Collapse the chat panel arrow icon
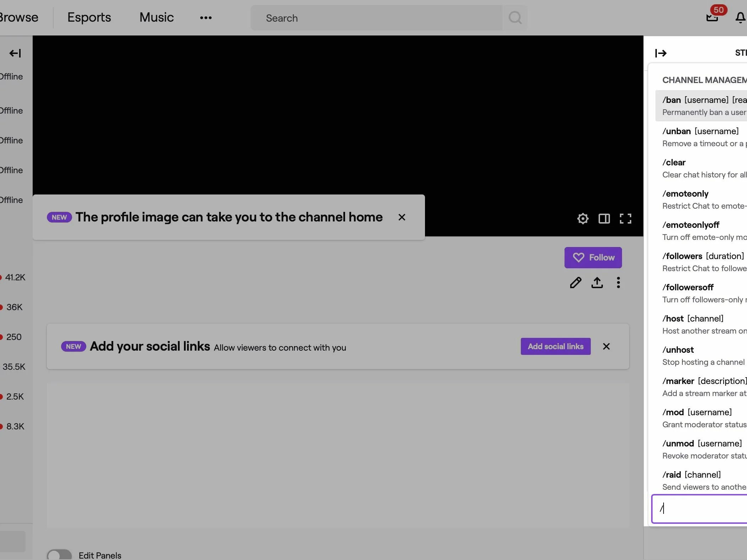This screenshot has height=560, width=747. click(x=661, y=53)
